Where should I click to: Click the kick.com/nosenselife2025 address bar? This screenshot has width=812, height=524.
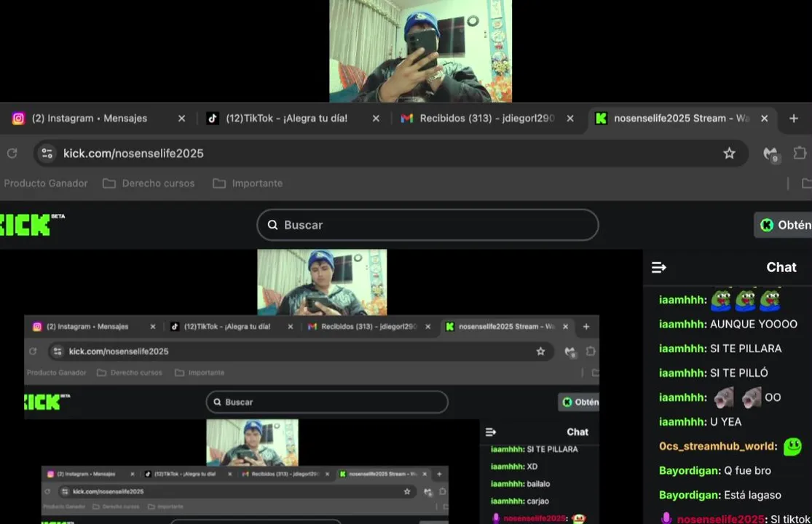coord(391,153)
